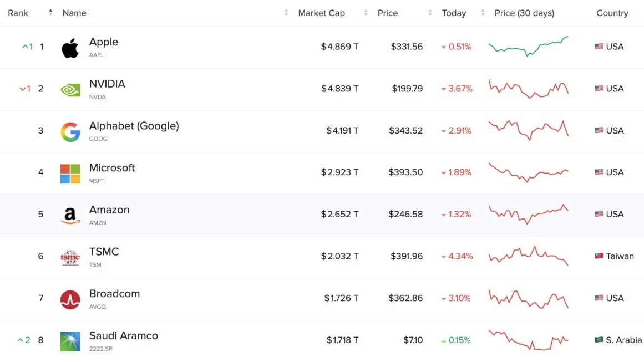Viewport: 644px width, 362px height.
Task: Open the Alphabet (Google) company link
Action: (x=134, y=126)
